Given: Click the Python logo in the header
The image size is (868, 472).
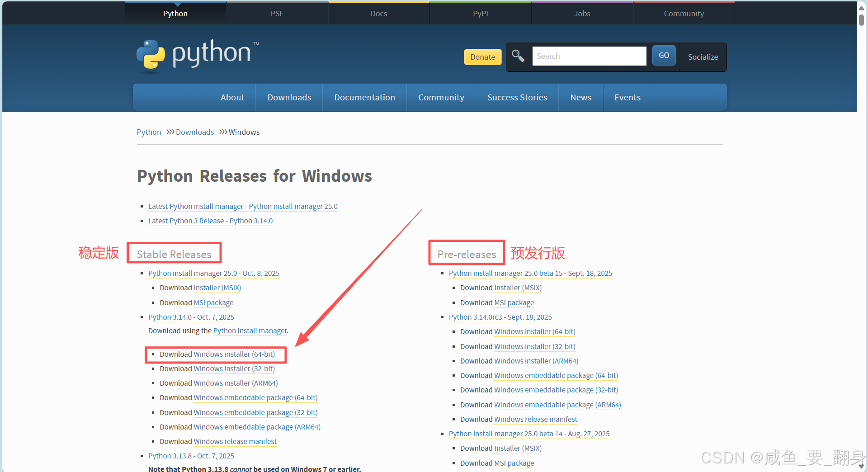Looking at the screenshot, I should (x=198, y=56).
